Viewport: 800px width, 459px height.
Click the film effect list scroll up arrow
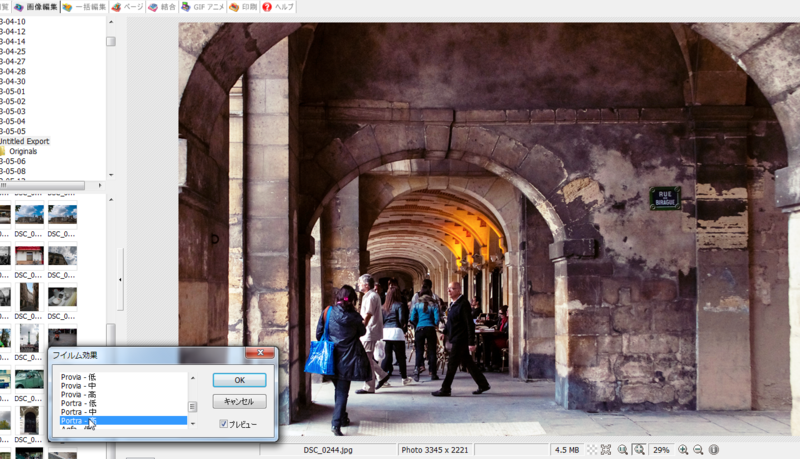pos(192,377)
